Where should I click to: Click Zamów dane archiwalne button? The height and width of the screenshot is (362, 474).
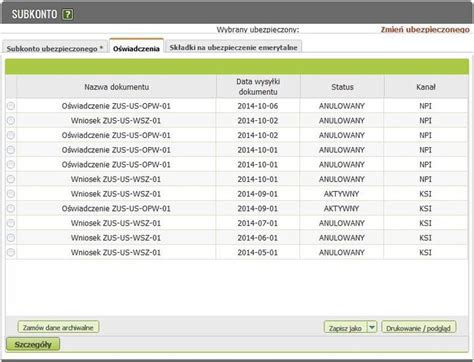[58, 327]
